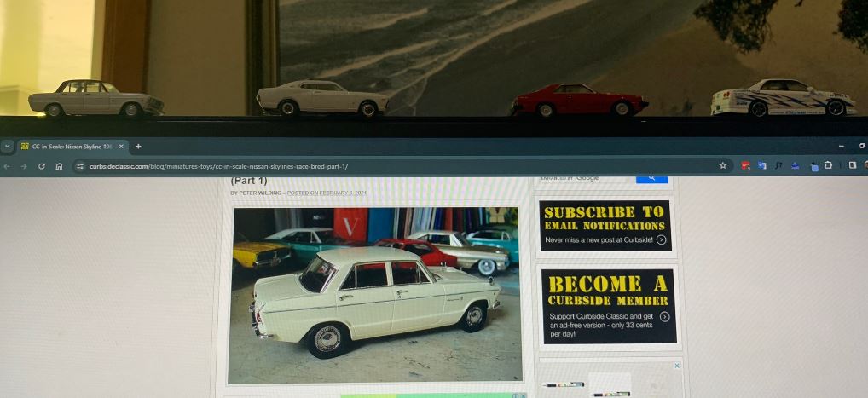Viewport: 868px width, 398px height.
Task: Click the author name Peter Wilding
Action: [260, 193]
